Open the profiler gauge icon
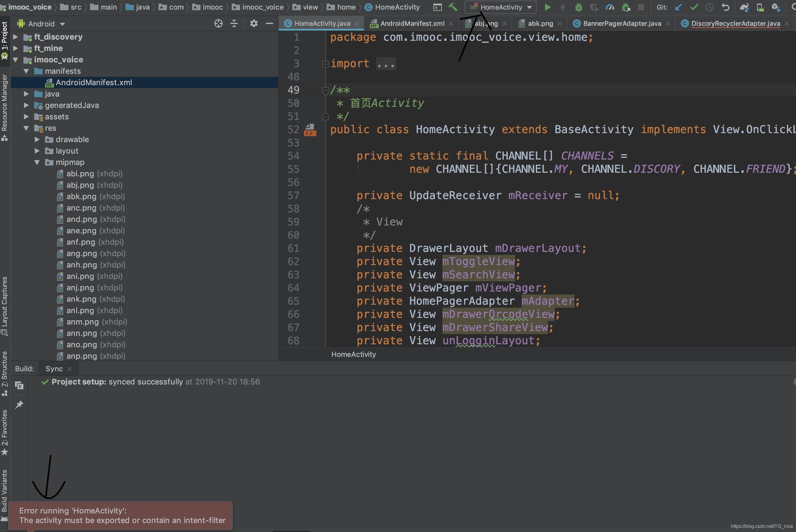 (x=610, y=7)
